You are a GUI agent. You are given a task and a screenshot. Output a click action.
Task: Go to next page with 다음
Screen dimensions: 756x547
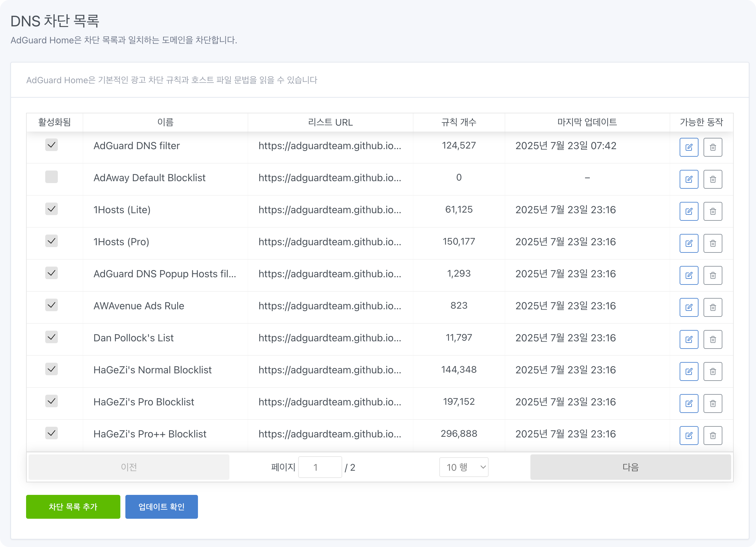click(630, 467)
